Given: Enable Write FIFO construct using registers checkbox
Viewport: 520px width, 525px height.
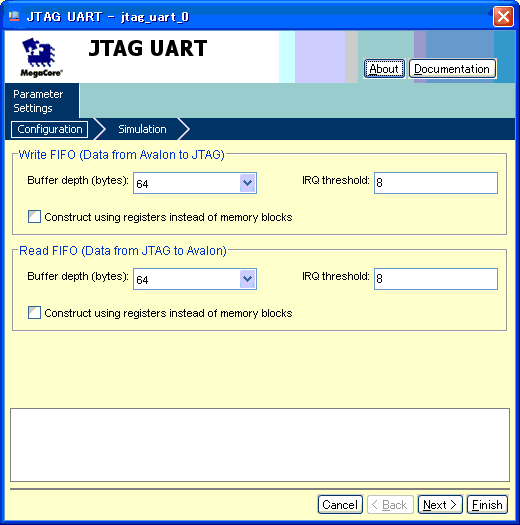Looking at the screenshot, I should click(x=34, y=217).
